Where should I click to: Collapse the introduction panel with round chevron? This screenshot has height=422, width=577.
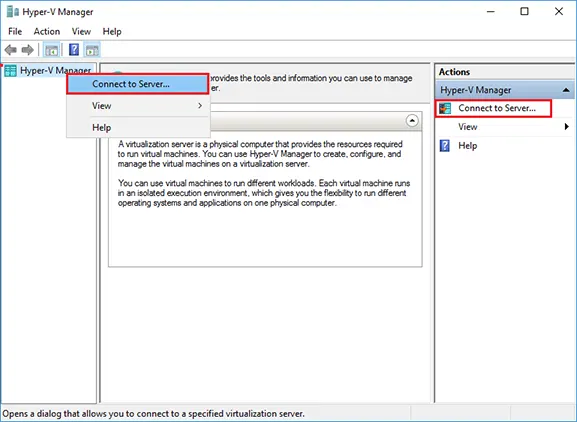(x=412, y=121)
